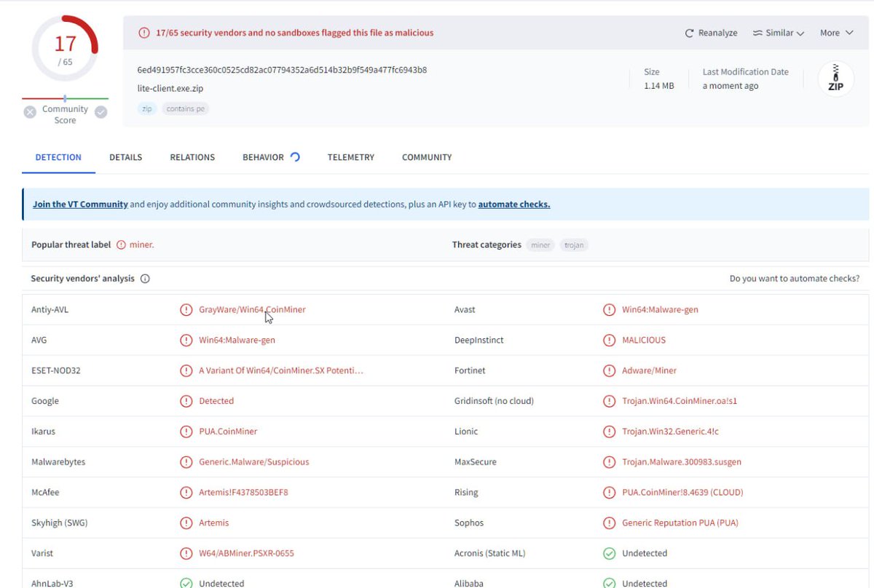This screenshot has height=588, width=874.
Task: Select the Detection tab
Action: click(58, 157)
